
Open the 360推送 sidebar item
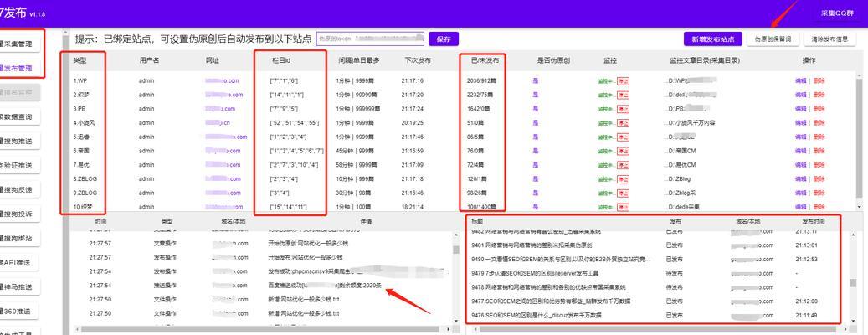[x=20, y=312]
